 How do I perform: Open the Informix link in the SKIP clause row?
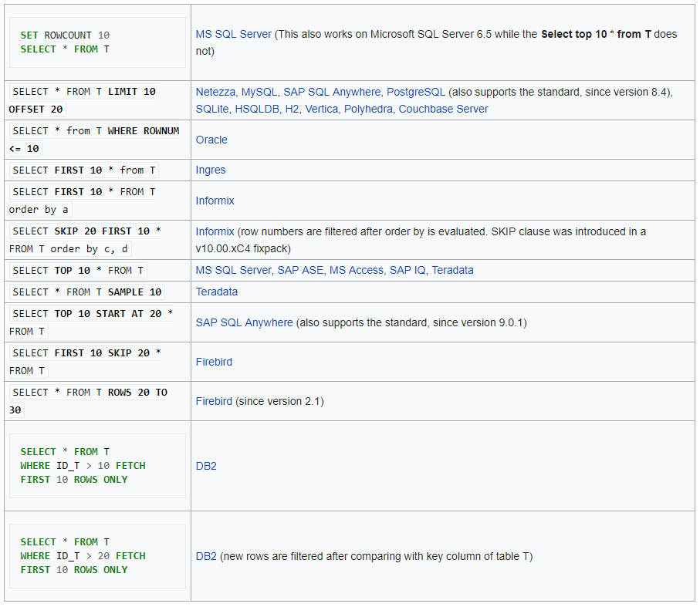tap(215, 231)
